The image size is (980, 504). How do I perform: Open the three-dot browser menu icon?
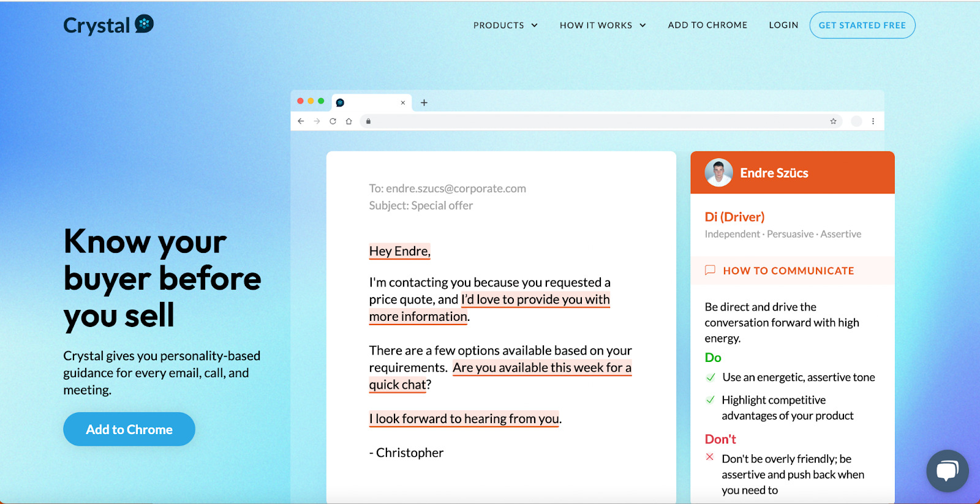873,121
